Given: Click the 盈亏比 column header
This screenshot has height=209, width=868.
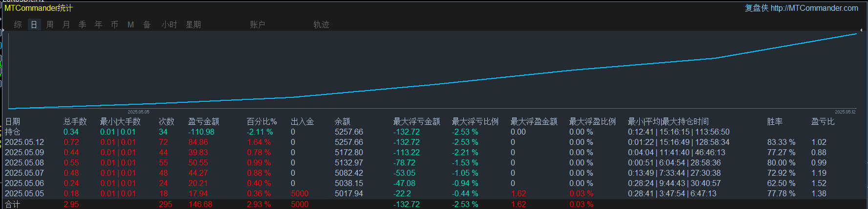Looking at the screenshot, I should tap(823, 121).
